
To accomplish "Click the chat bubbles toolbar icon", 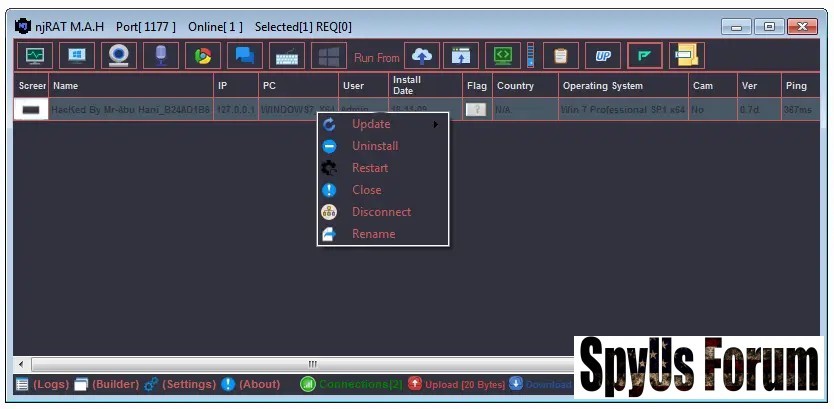I will (x=243, y=56).
